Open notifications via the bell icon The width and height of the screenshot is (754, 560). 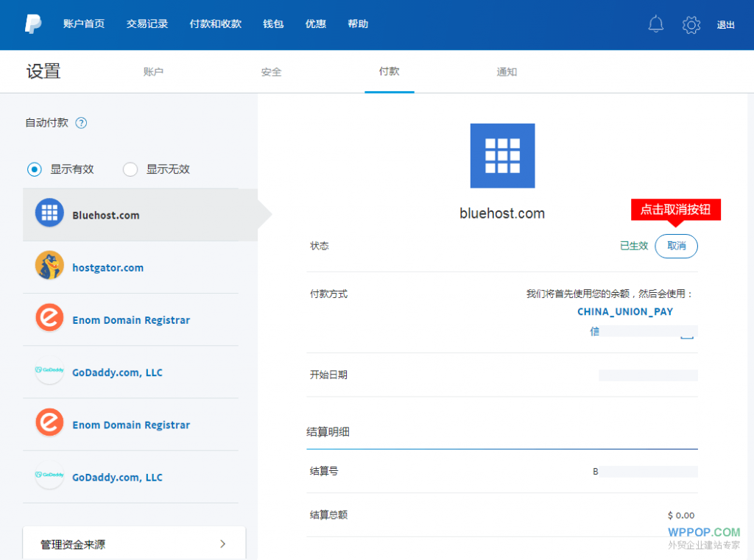pyautogui.click(x=655, y=24)
